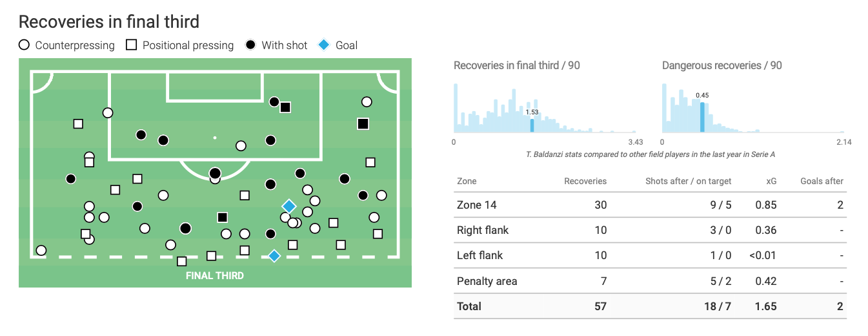Select the Zone 14 table row

pos(476,205)
